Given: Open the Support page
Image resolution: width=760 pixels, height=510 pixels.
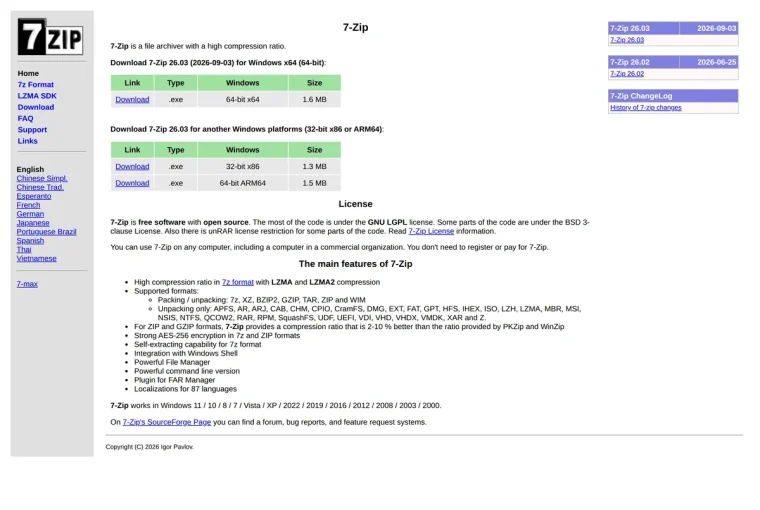Looking at the screenshot, I should tap(32, 129).
